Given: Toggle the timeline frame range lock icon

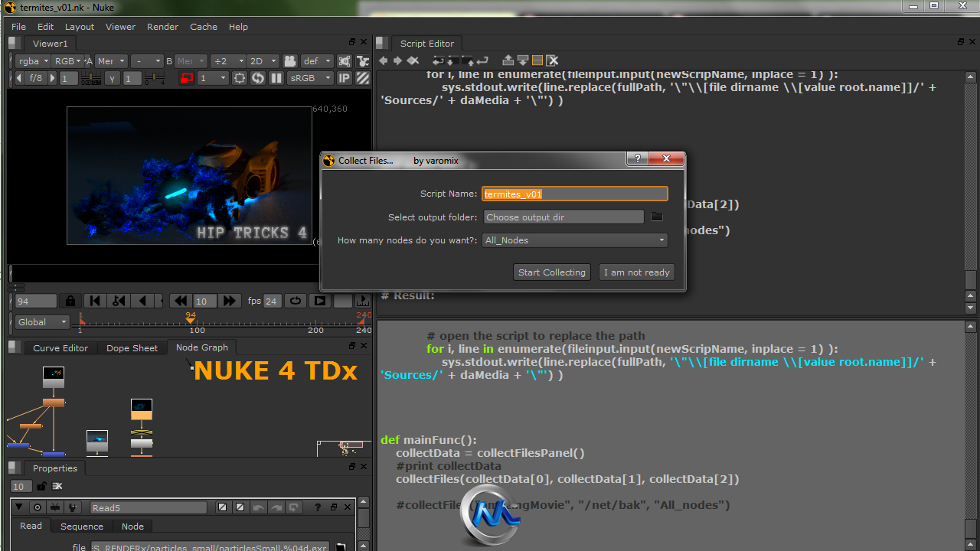Looking at the screenshot, I should point(70,301).
